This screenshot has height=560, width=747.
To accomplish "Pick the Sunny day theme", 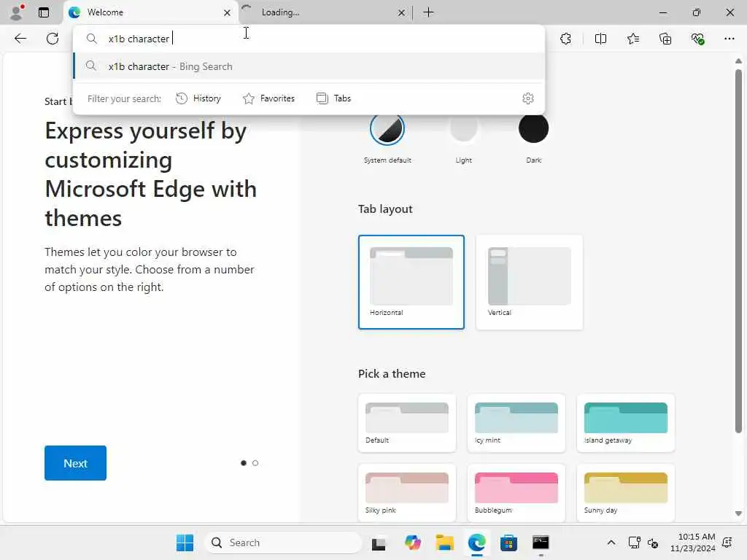I will pos(626,493).
